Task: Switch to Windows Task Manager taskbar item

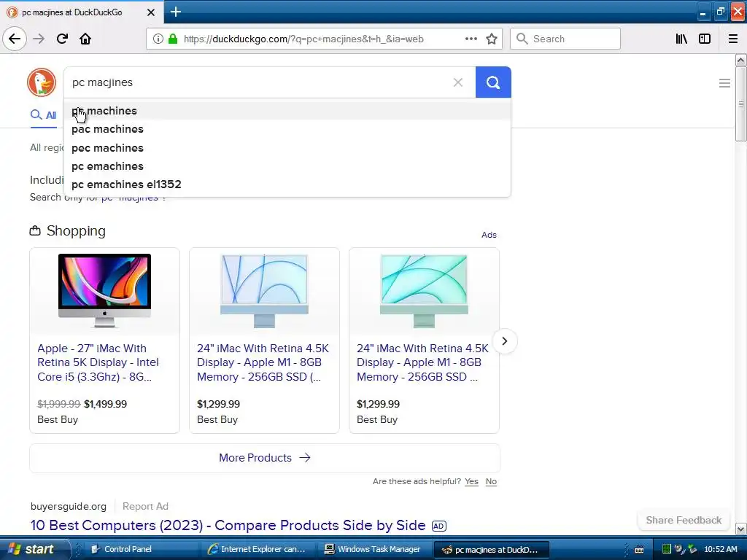Action: pos(373,549)
